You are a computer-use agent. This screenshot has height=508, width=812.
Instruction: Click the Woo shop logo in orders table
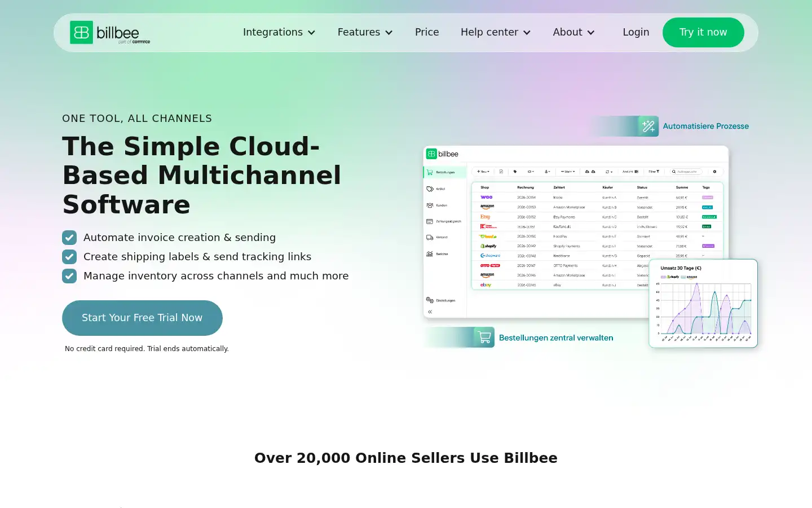click(486, 198)
